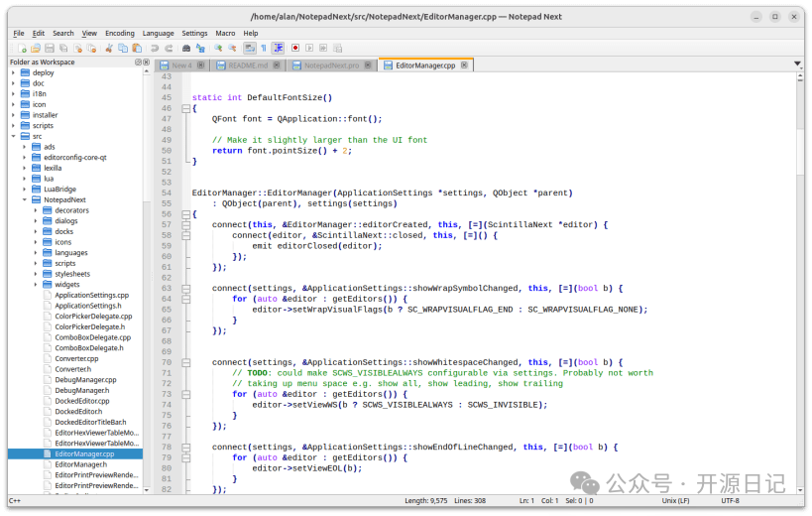Switch to the README.md tab
Image resolution: width=812 pixels, height=516 pixels.
248,65
